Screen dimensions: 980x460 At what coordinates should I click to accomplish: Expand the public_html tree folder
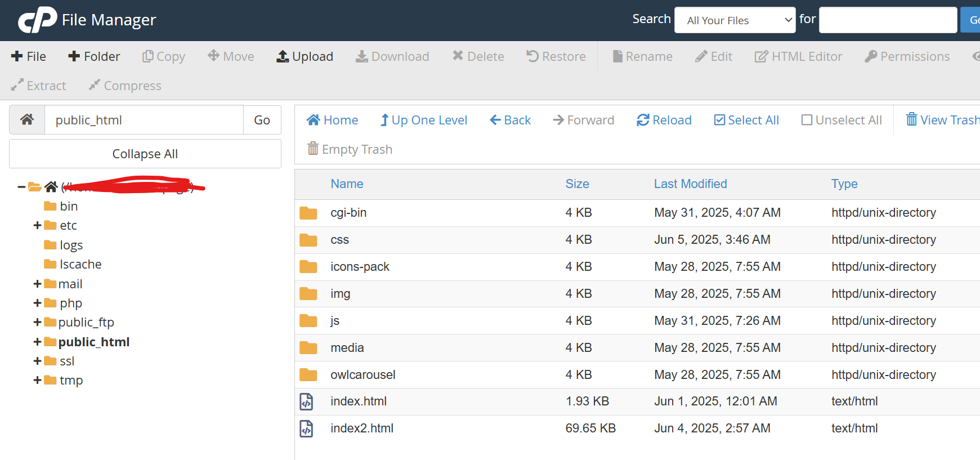click(37, 342)
